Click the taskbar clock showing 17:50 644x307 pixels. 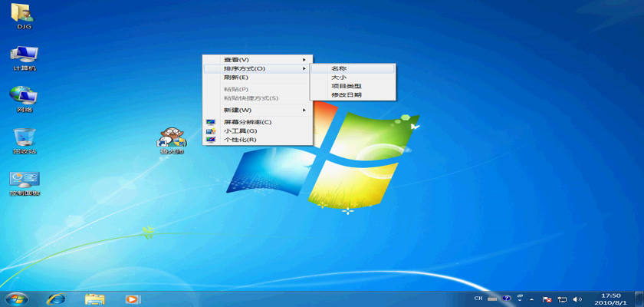pos(611,299)
